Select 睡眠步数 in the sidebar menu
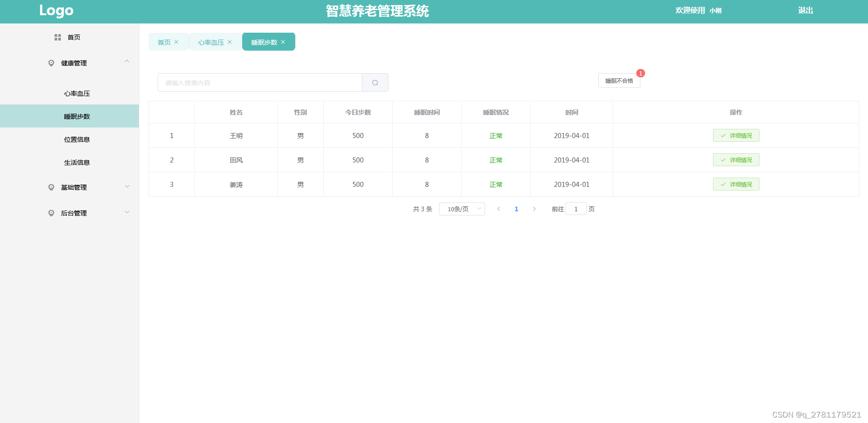 click(69, 116)
